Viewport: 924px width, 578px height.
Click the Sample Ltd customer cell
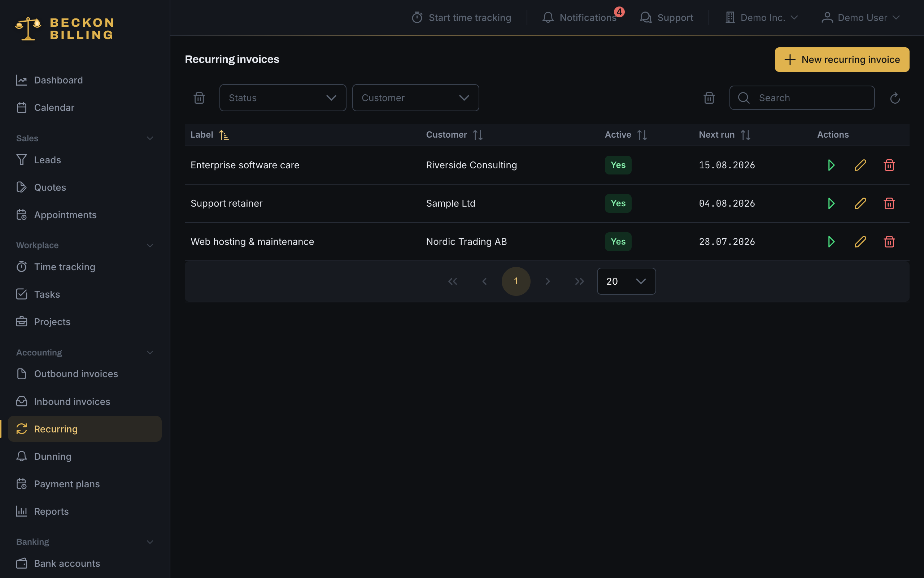[x=451, y=203]
